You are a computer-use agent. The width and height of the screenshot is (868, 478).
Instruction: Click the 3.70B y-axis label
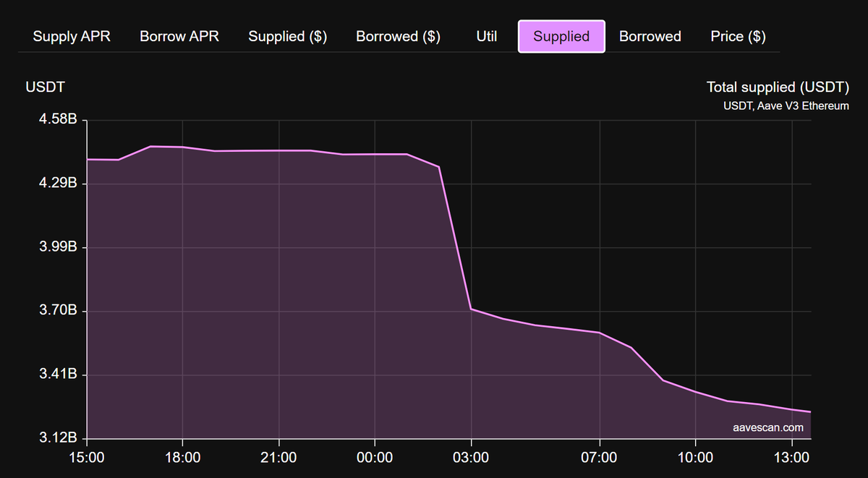[x=59, y=311]
